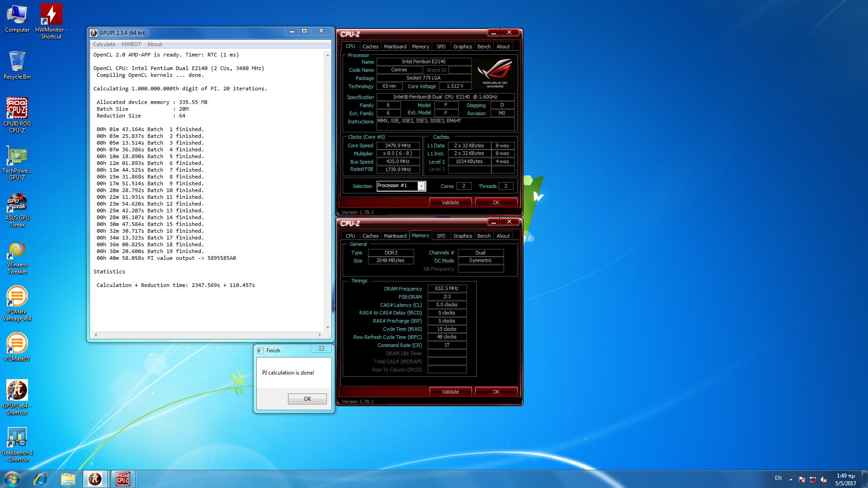This screenshot has height=488, width=868.
Task: Launch Internet Explorer from taskbar
Action: 41,479
